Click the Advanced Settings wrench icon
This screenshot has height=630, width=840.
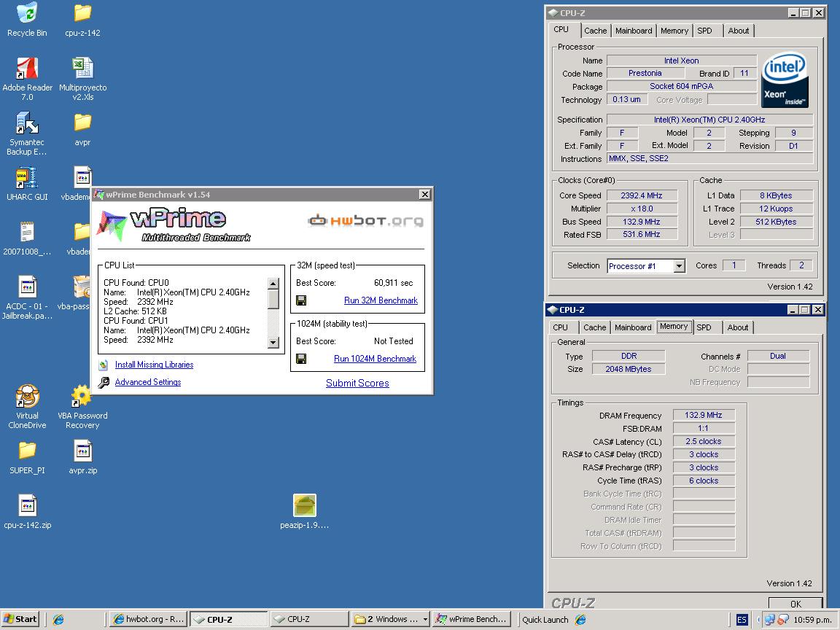pyautogui.click(x=104, y=382)
